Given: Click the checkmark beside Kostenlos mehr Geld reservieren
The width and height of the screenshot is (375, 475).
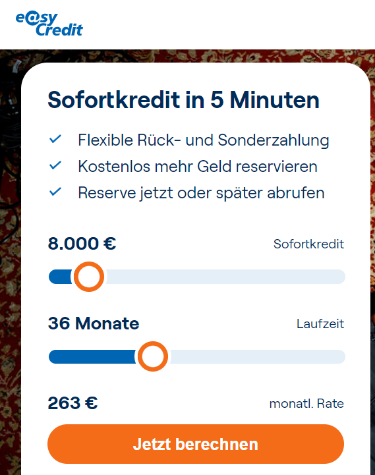Looking at the screenshot, I should click(x=55, y=165).
